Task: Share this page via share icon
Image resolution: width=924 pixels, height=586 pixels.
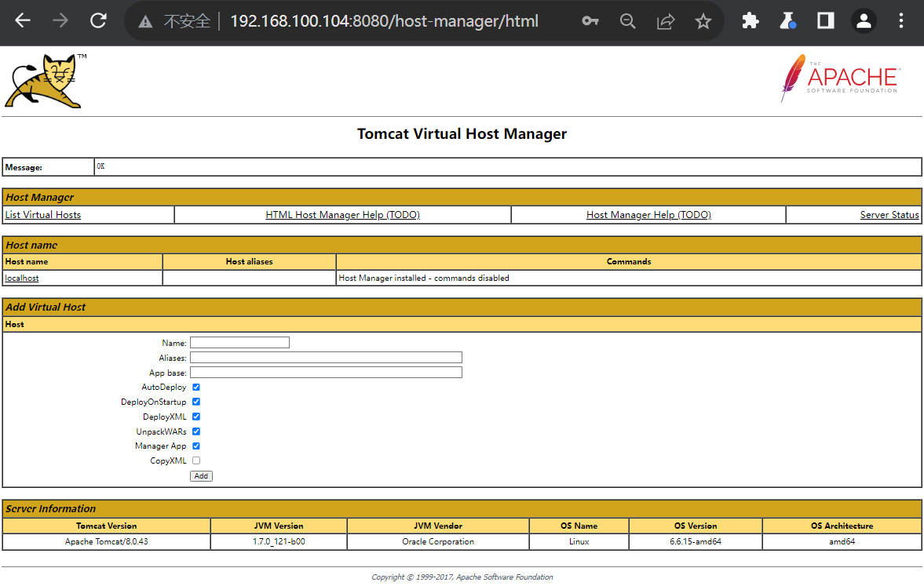Action: [666, 21]
